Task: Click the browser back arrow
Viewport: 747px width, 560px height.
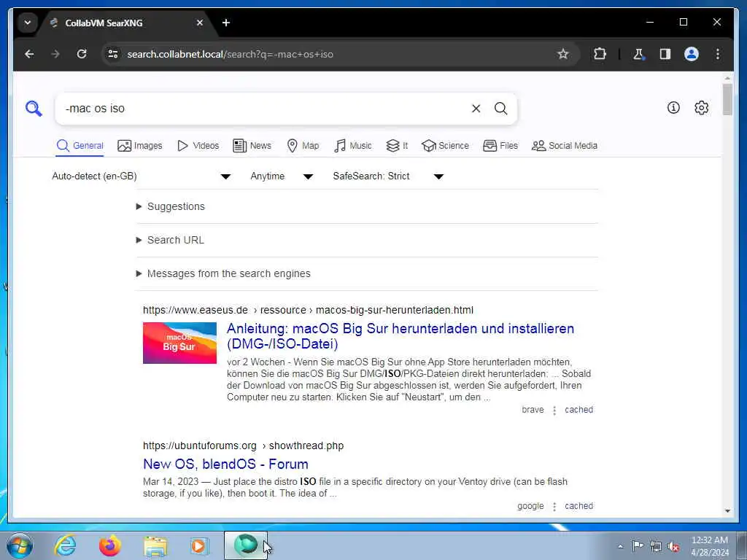Action: coord(29,54)
